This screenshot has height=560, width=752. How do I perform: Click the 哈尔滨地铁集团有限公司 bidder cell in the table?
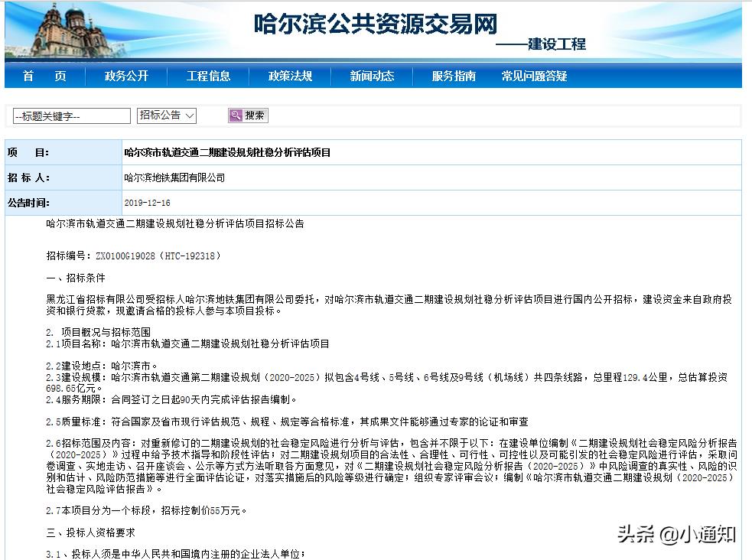pyautogui.click(x=174, y=177)
